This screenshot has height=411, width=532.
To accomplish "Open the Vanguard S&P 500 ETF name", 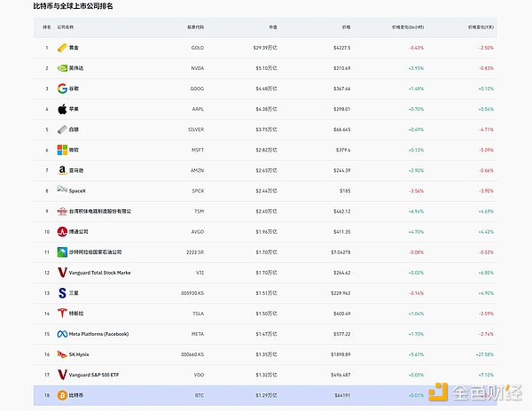I will pyautogui.click(x=94, y=375).
